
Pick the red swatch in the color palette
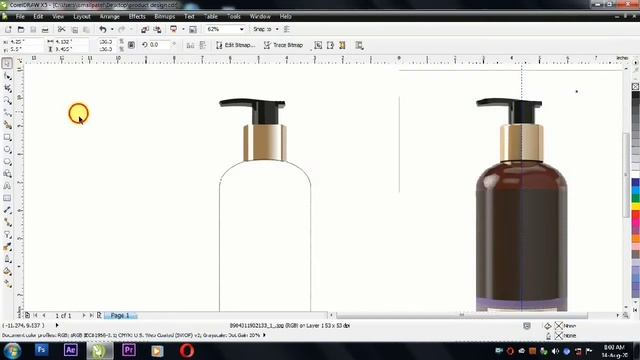coord(636,215)
